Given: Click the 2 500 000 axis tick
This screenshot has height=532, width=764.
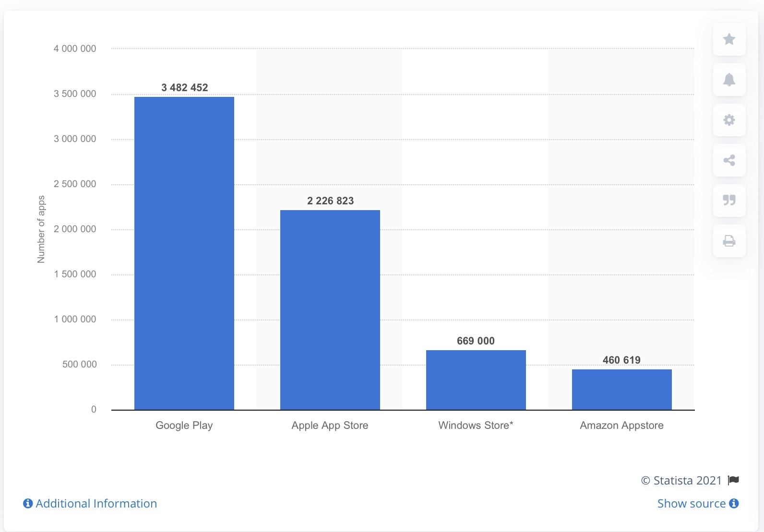Looking at the screenshot, I should pyautogui.click(x=75, y=184).
